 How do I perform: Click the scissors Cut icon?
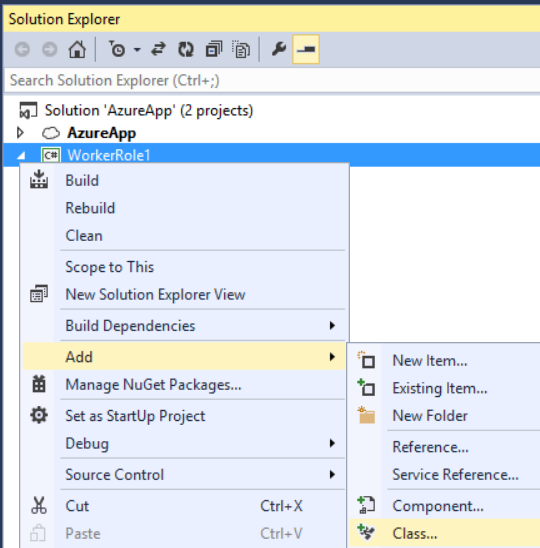39,505
